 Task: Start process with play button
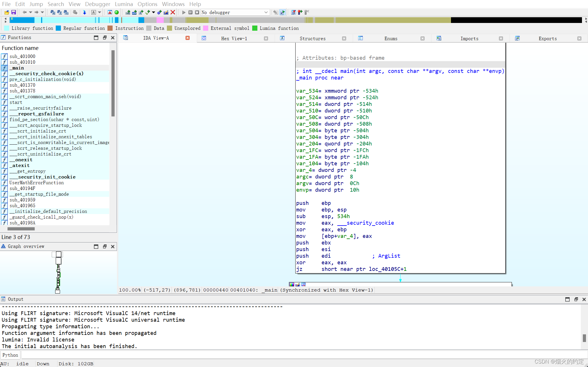[x=184, y=12]
